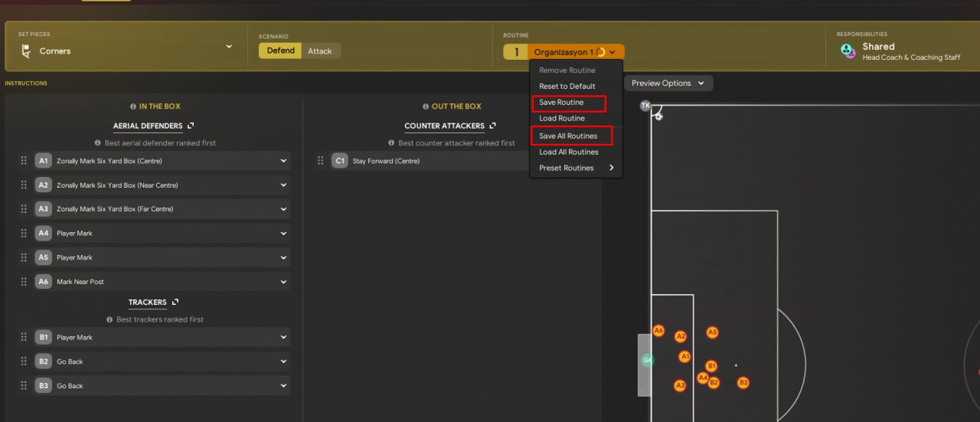Viewport: 980px width, 422px height.
Task: Click the Trackers heading
Action: [x=148, y=302]
